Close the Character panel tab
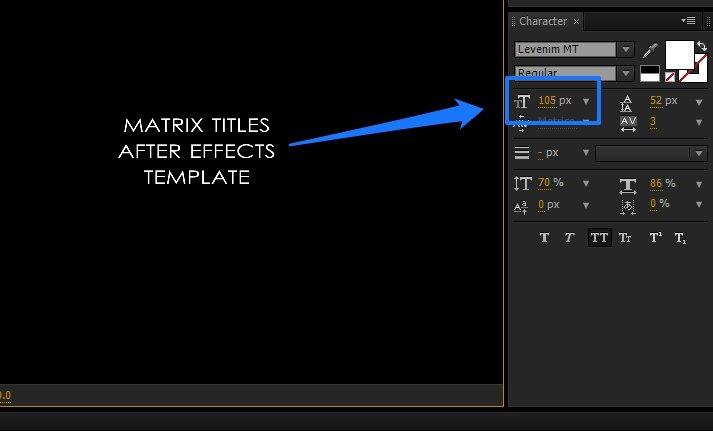The width and height of the screenshot is (713, 431). (576, 21)
